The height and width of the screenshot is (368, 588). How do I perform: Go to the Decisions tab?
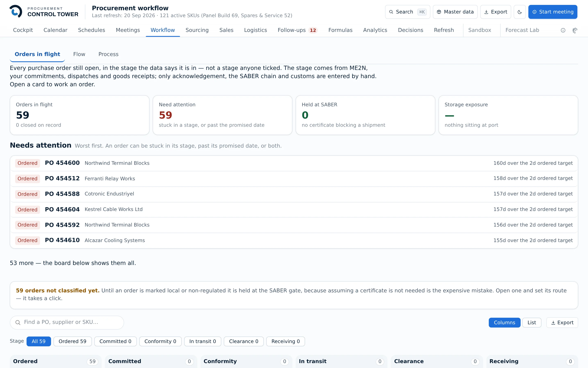[x=410, y=30]
